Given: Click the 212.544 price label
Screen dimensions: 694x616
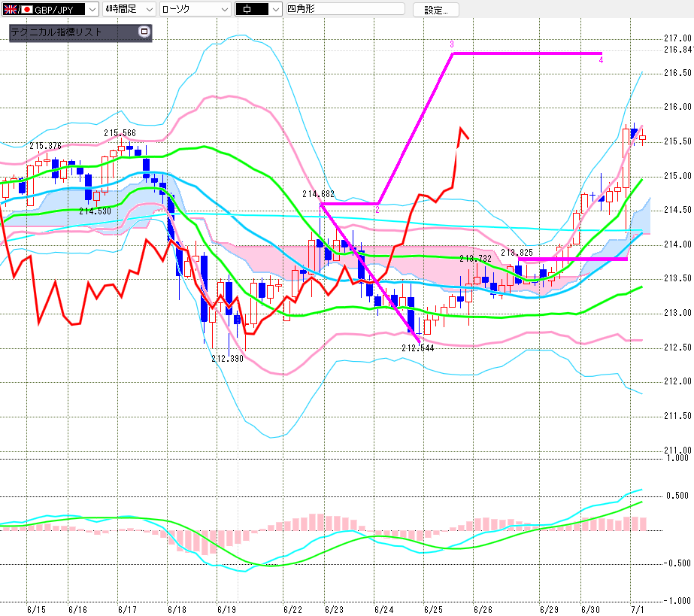Looking at the screenshot, I should 418,348.
